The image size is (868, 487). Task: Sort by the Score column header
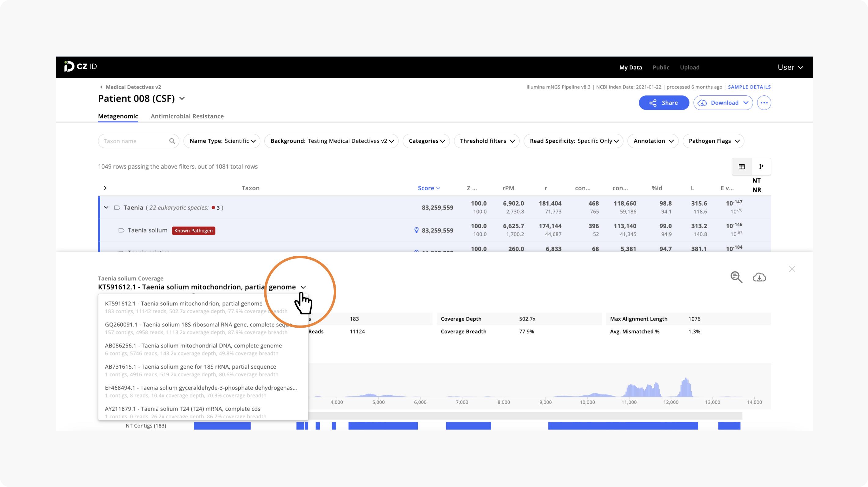428,188
